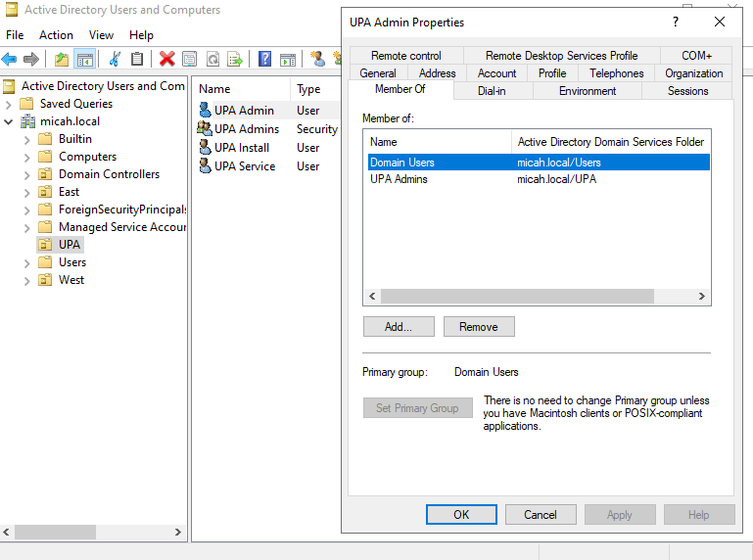The width and height of the screenshot is (753, 560).
Task: Expand the West organizational unit
Action: click(27, 280)
